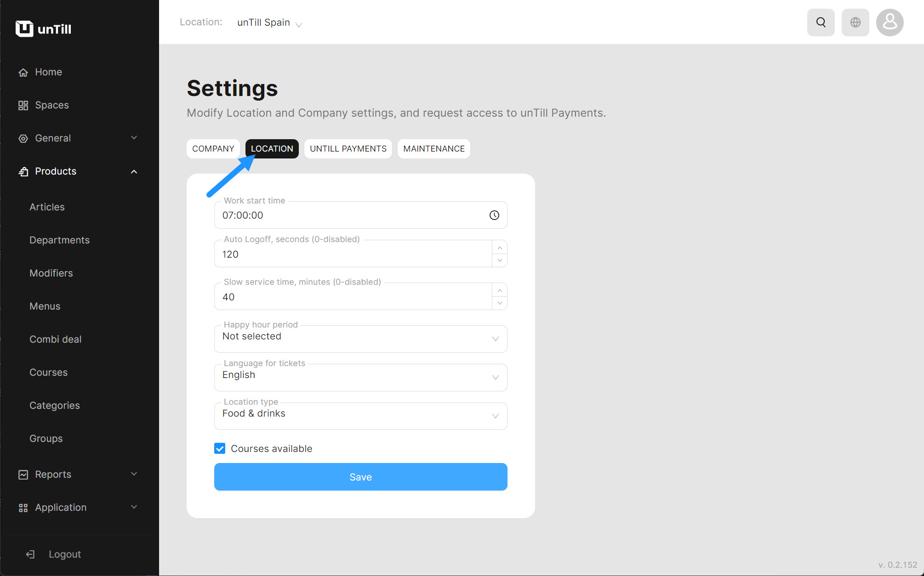Viewport: 924px width, 576px height.
Task: Click the Home house icon in sidebar
Action: tap(23, 73)
